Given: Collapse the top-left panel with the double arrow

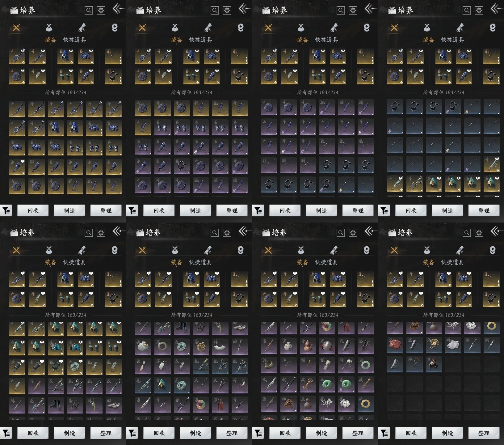Looking at the screenshot, I should pos(118,9).
